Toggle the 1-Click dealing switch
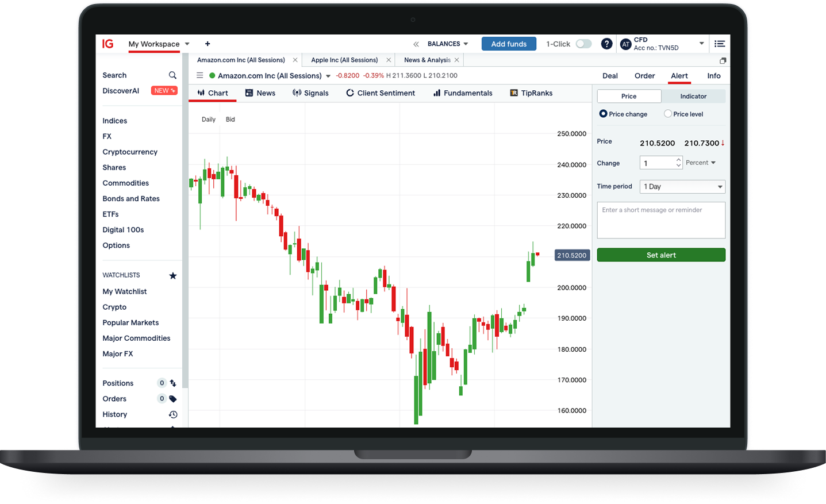The height and width of the screenshot is (504, 826). tap(583, 44)
